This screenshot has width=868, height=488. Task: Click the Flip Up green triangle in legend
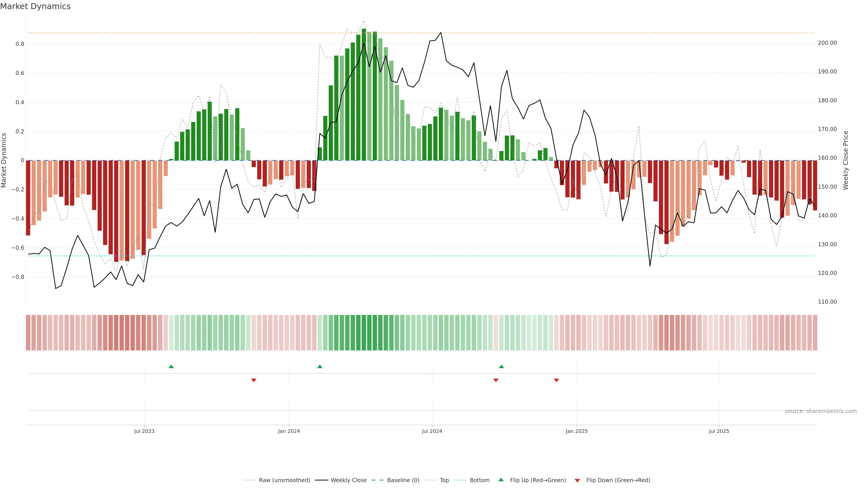(x=501, y=480)
